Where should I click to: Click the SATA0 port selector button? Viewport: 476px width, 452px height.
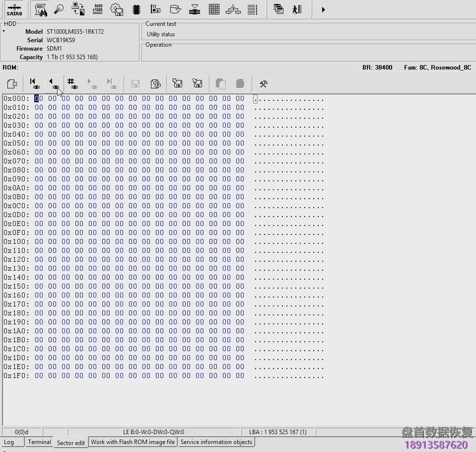click(x=14, y=9)
